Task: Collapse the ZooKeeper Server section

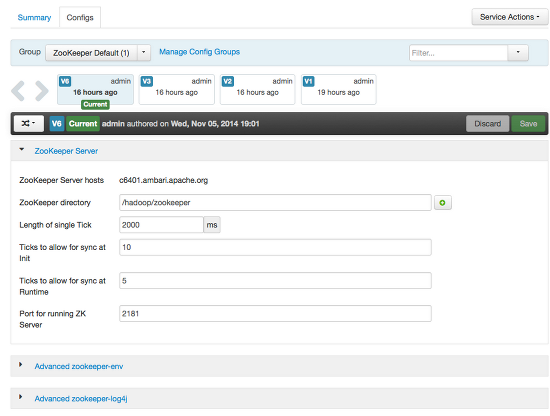Action: click(x=66, y=151)
